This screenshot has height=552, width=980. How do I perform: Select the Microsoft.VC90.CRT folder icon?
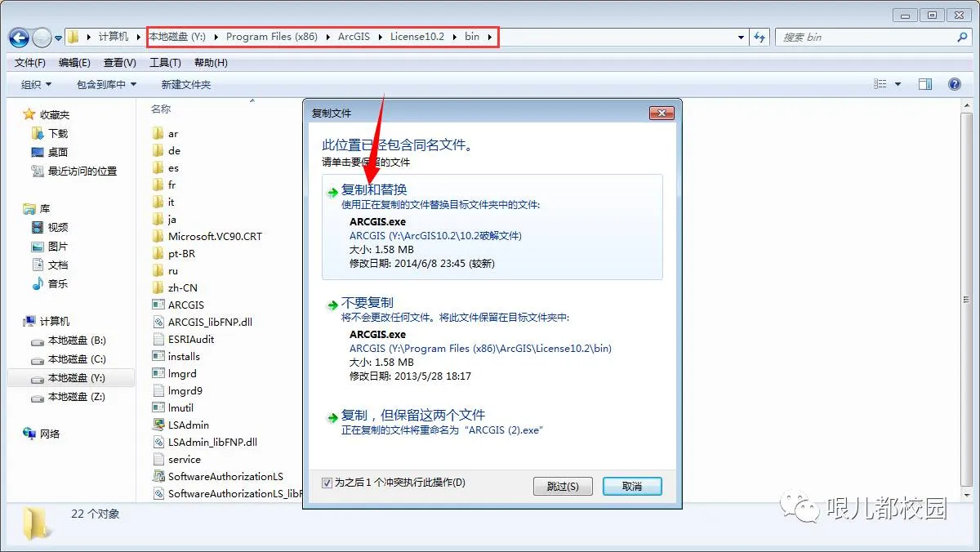(158, 236)
